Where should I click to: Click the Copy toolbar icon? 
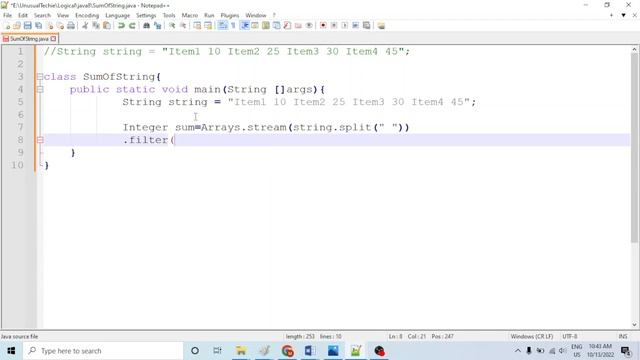96,26
